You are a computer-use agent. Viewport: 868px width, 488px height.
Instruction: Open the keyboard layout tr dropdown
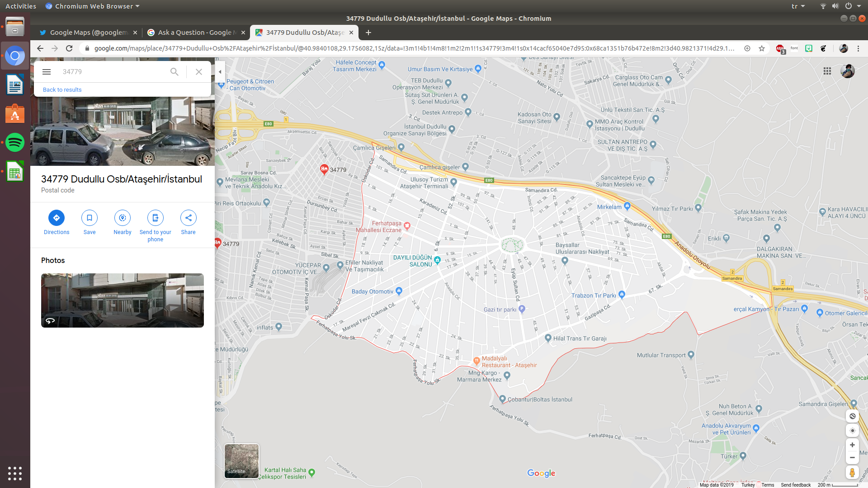pos(798,6)
